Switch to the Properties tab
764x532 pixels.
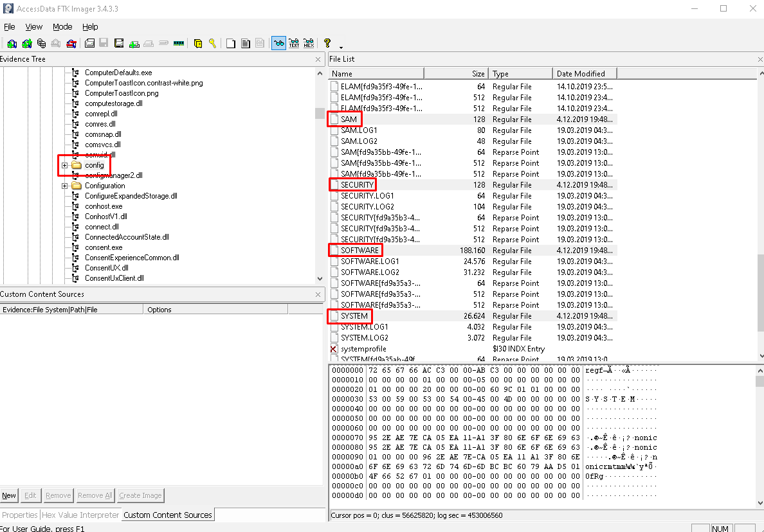[19, 515]
